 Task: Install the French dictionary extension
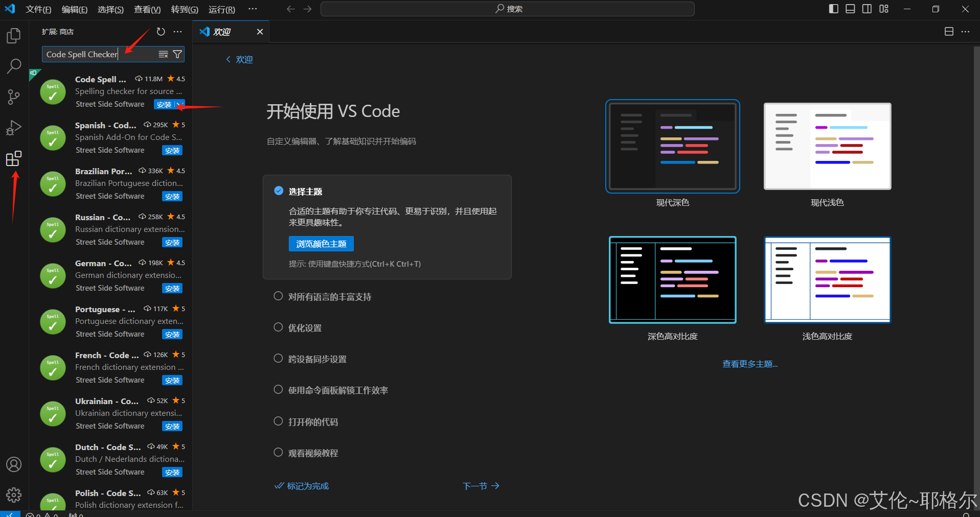point(172,380)
